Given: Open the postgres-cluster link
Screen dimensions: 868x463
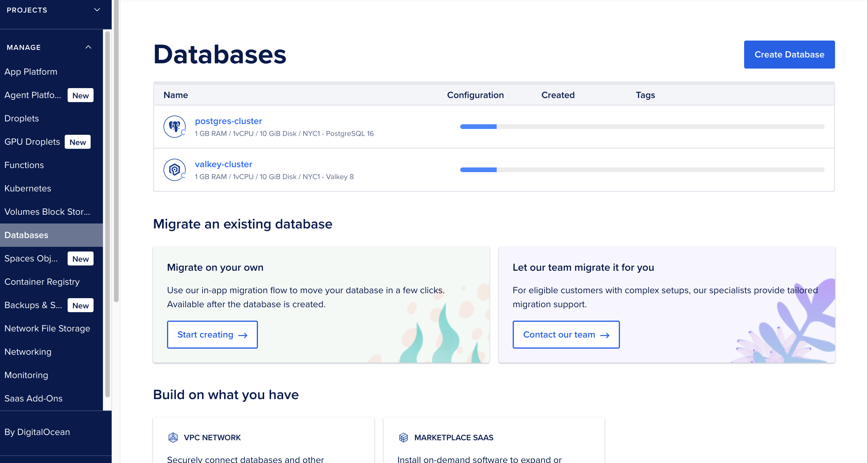Looking at the screenshot, I should coord(228,121).
